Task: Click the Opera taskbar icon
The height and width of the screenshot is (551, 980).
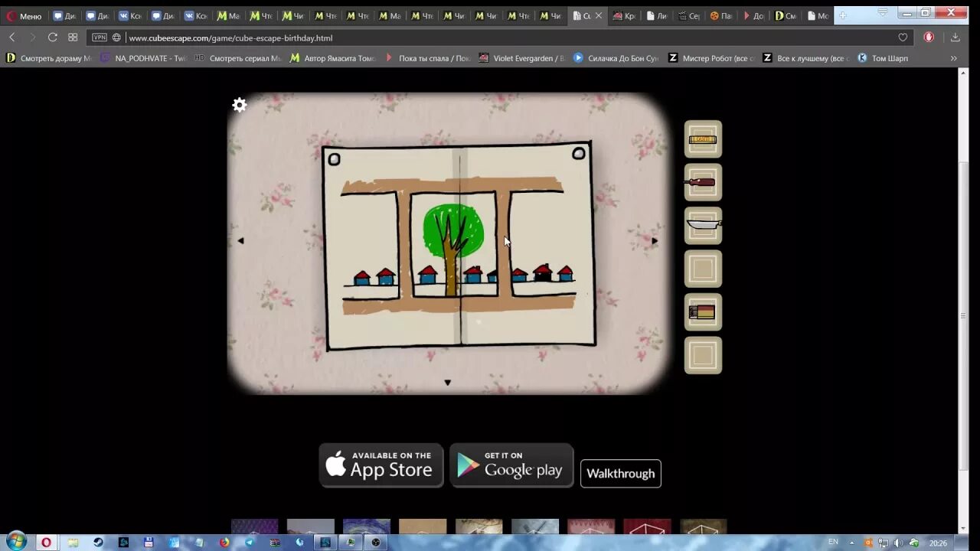Action: coord(46,543)
